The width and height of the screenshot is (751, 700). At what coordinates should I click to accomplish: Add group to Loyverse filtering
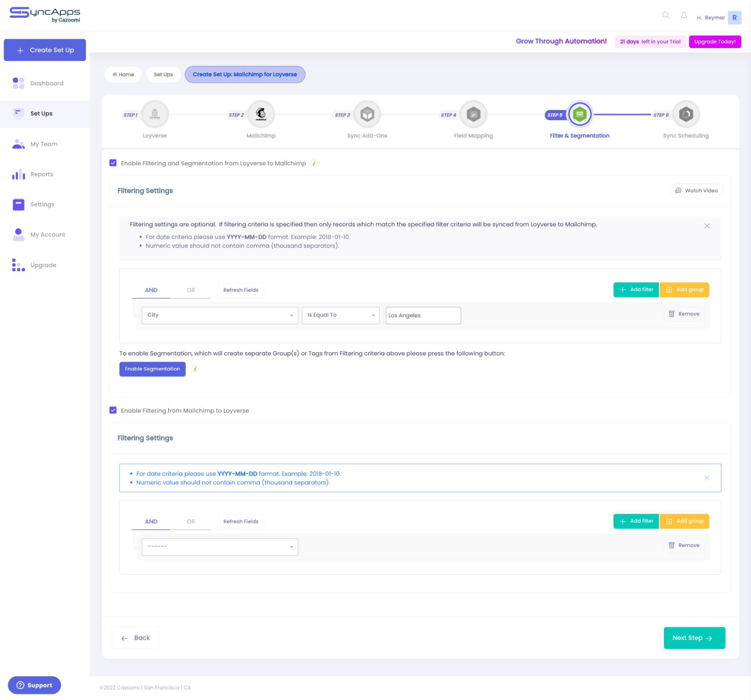pos(685,290)
